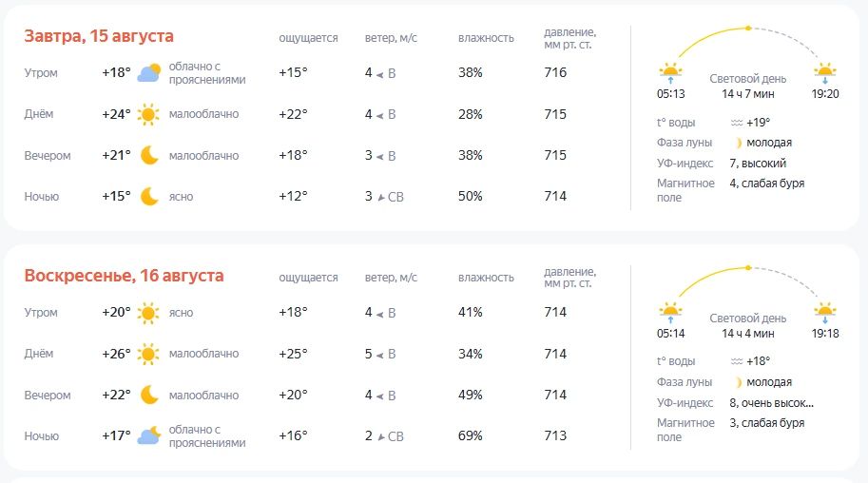Click the northeast wind arrow for August 16 night
Screen dimensions: 868x483
pyautogui.click(x=381, y=437)
